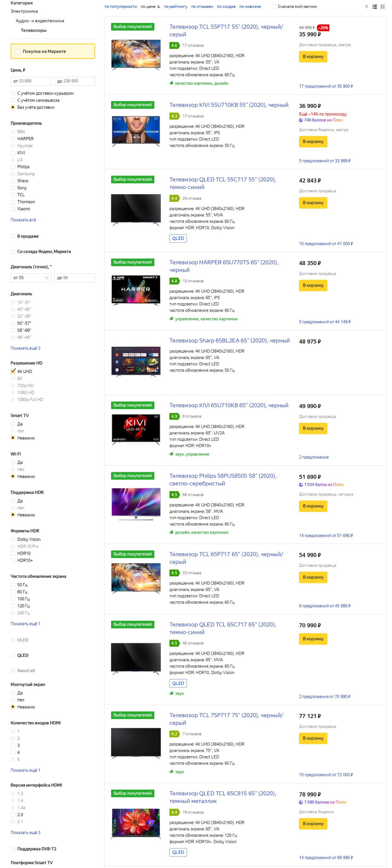392x868 pixels.
Task: Click 'Выбор покупателей' badge on KIVI 55U710KB
Action: click(x=133, y=105)
